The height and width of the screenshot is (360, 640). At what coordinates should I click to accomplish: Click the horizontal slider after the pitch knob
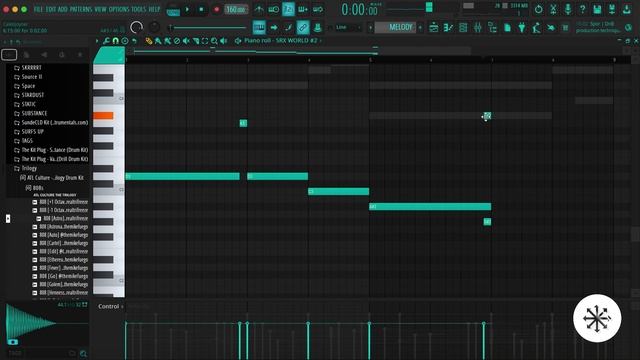[208, 27]
